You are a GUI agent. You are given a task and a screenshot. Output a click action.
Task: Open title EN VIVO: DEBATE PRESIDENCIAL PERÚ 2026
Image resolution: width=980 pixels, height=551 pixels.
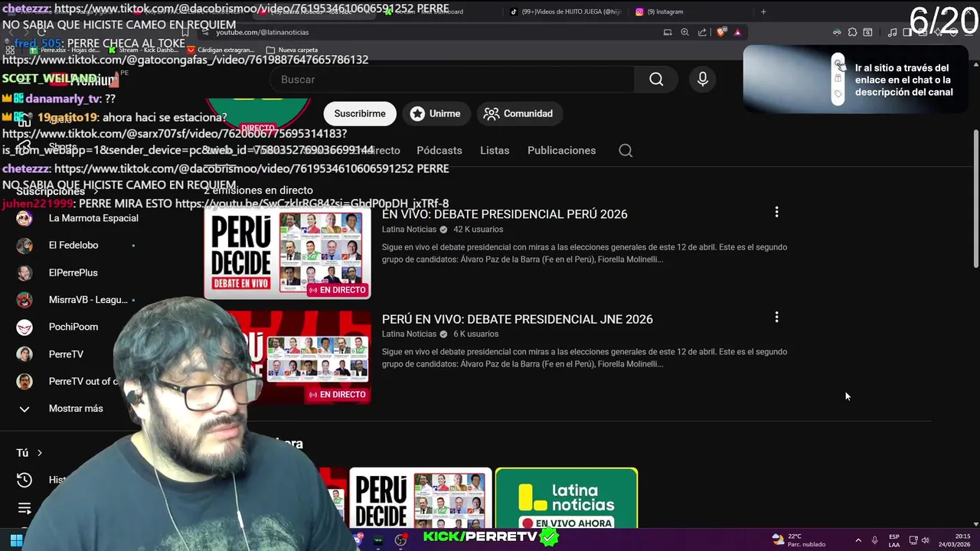pos(505,214)
